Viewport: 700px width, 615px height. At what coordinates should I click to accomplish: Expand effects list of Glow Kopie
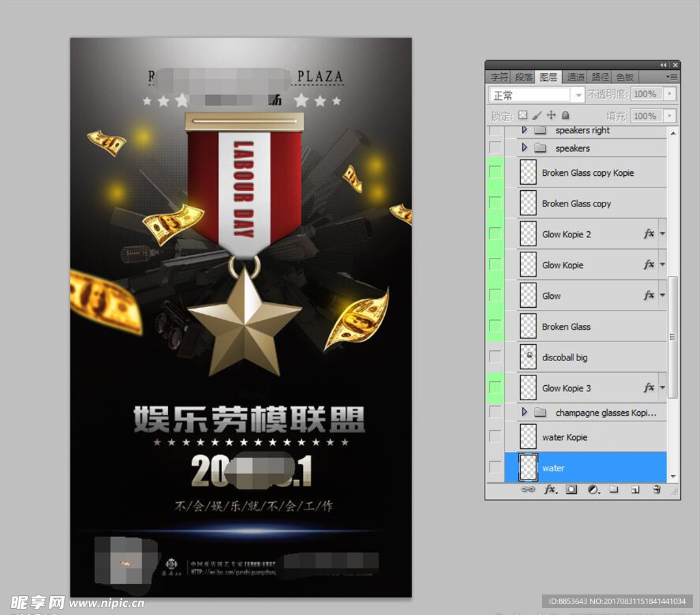point(662,264)
